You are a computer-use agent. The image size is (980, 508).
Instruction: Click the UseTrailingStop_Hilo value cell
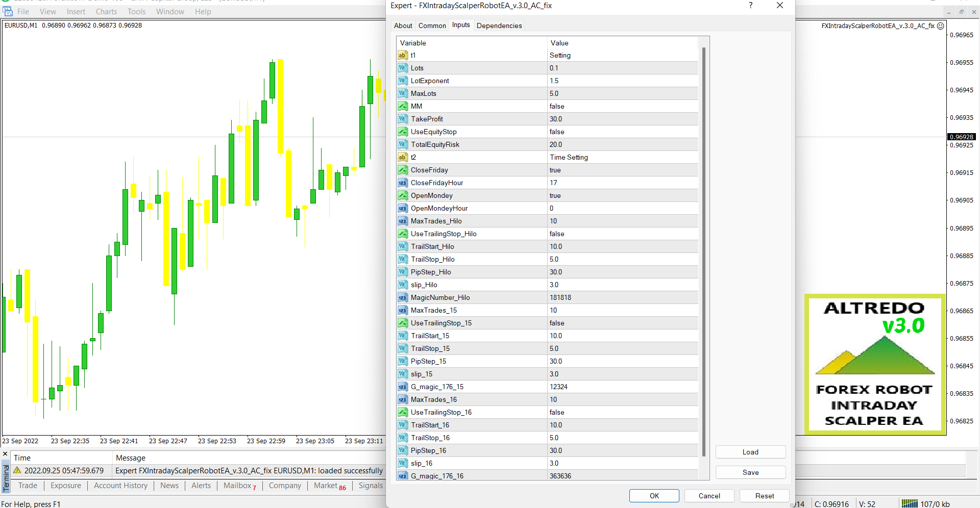pos(623,234)
